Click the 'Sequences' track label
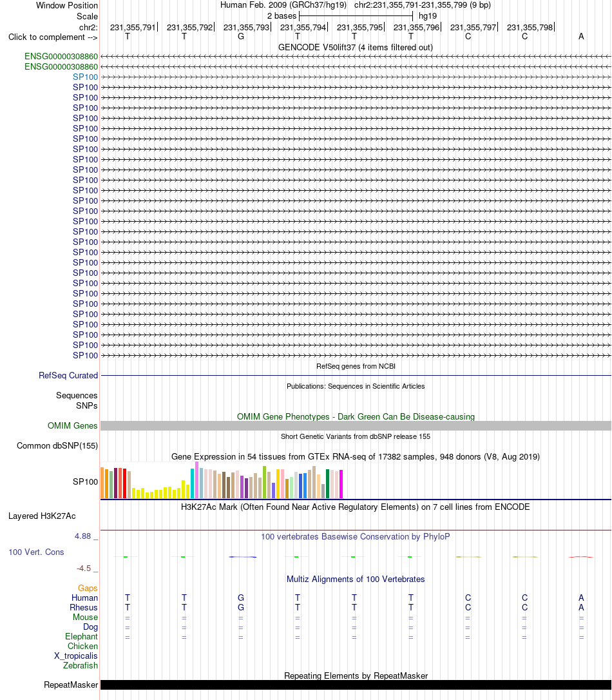This screenshot has height=700, width=612. tap(77, 396)
